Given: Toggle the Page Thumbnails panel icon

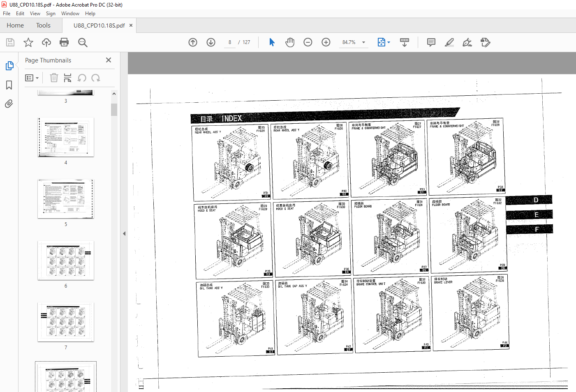Looking at the screenshot, I should (x=9, y=66).
